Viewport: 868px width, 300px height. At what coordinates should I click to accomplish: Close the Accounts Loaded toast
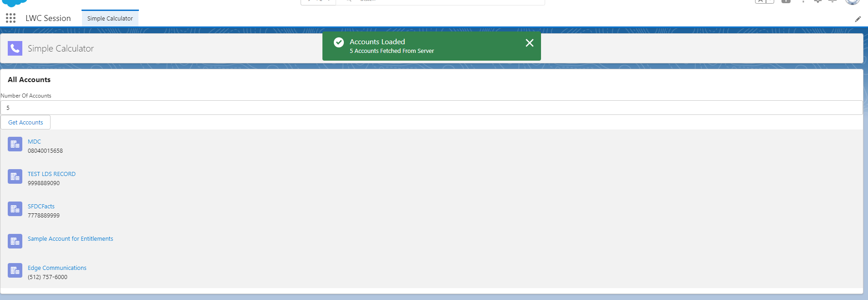[529, 43]
